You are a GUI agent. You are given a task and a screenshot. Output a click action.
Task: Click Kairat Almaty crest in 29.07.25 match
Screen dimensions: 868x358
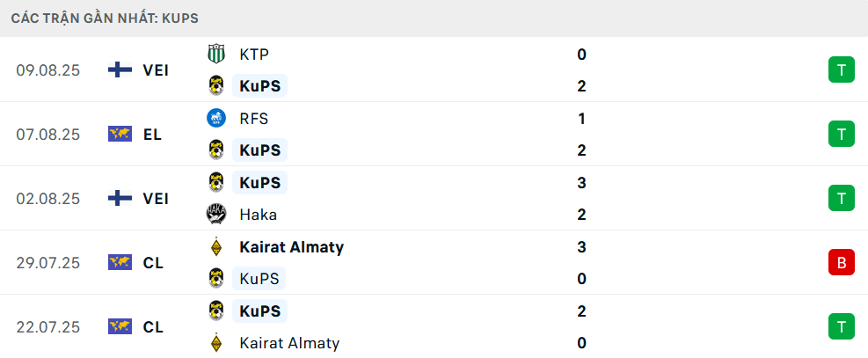point(215,247)
